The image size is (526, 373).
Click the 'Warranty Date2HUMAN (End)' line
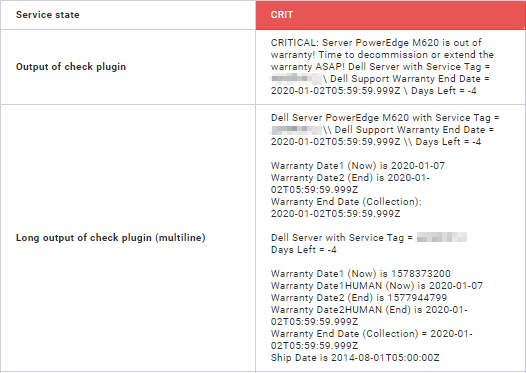369,310
